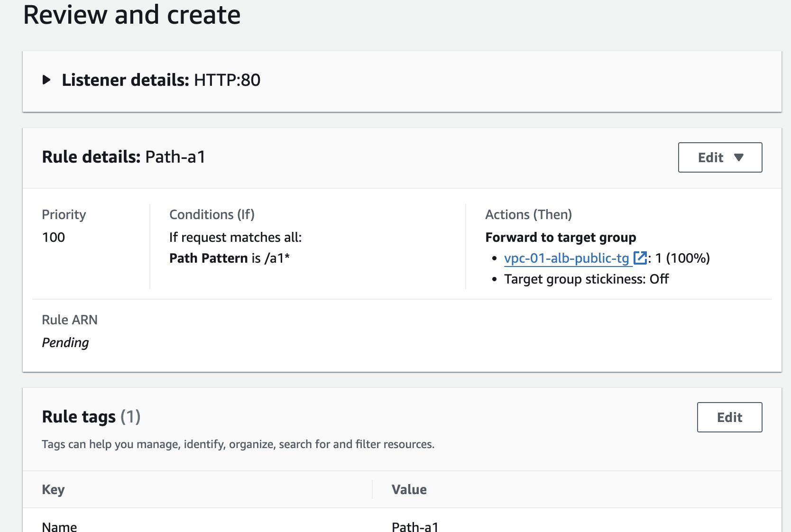Click the Edit dropdown arrow in Rule details
The height and width of the screenshot is (532, 791).
(738, 157)
